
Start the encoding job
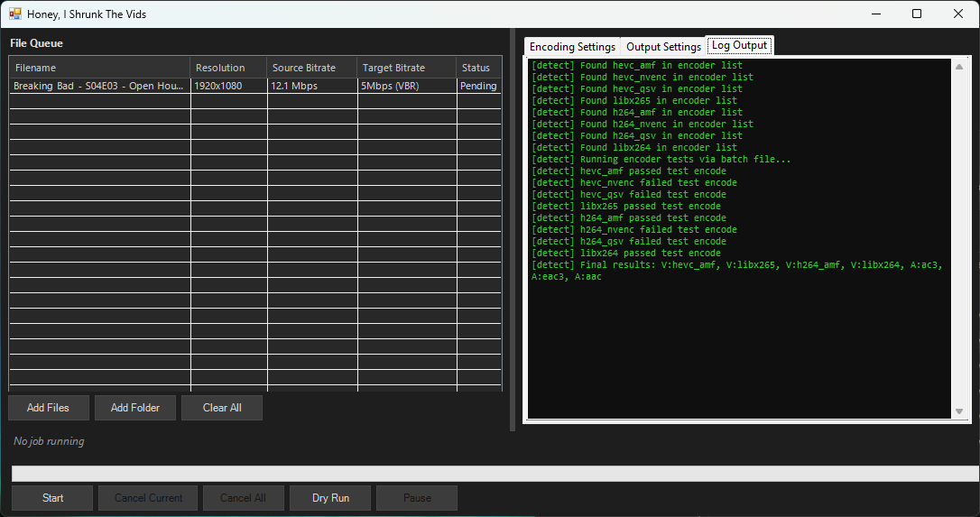click(x=52, y=498)
